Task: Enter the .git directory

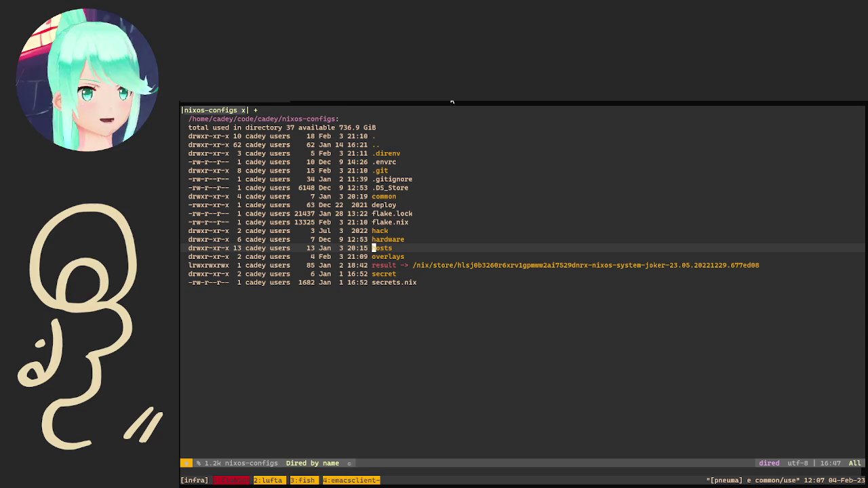Action: click(x=380, y=171)
